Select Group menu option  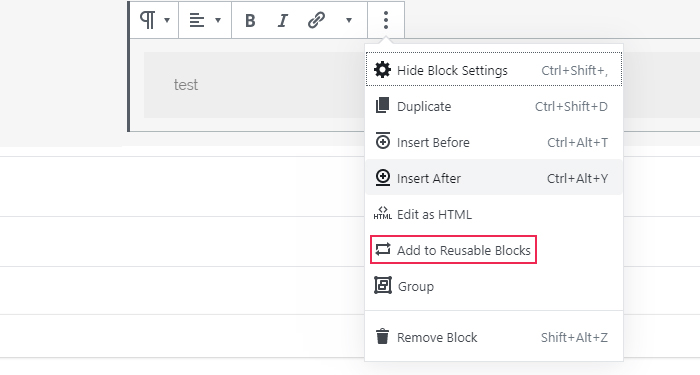pyautogui.click(x=494, y=286)
